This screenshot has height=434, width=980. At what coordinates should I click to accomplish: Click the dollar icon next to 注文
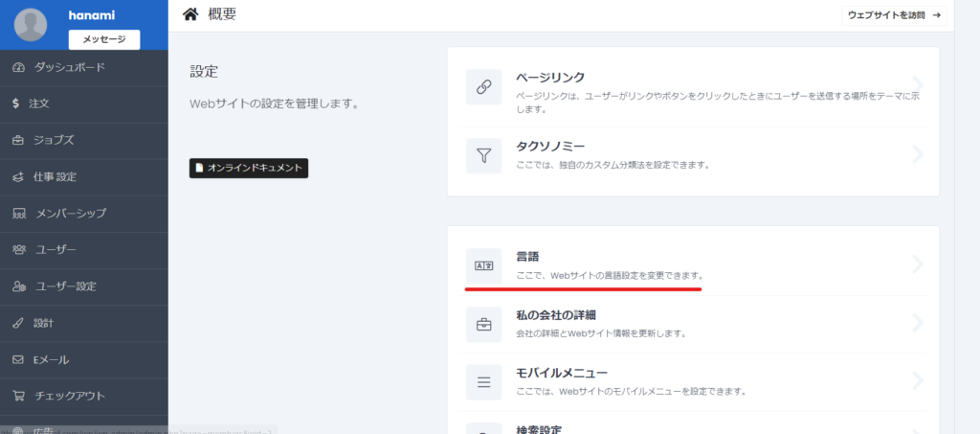pyautogui.click(x=16, y=103)
